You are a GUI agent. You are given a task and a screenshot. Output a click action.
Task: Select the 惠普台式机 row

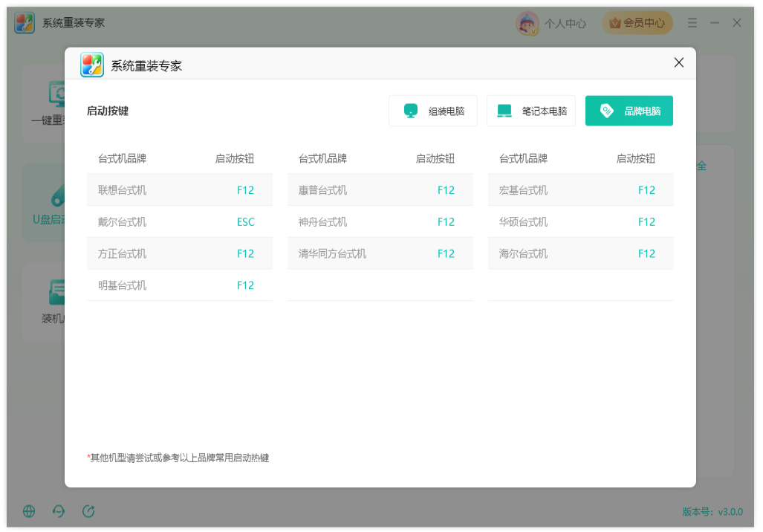click(380, 189)
